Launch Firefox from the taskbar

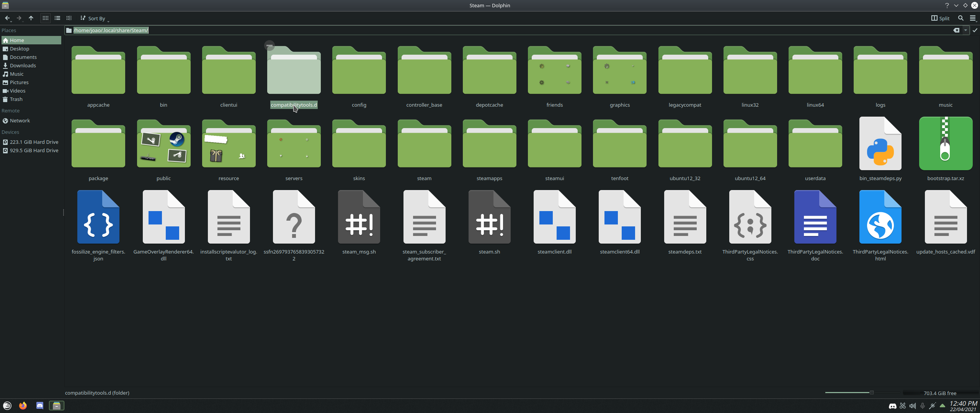click(x=23, y=406)
